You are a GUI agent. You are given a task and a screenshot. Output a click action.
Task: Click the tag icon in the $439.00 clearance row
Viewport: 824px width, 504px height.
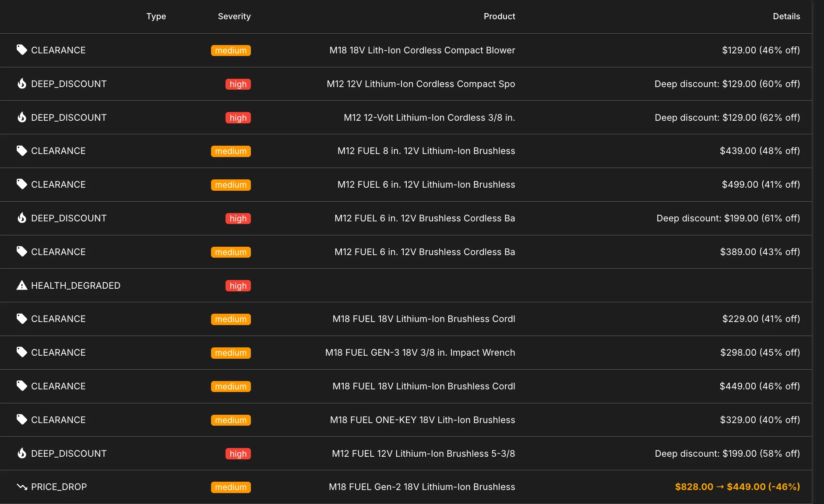coord(22,151)
